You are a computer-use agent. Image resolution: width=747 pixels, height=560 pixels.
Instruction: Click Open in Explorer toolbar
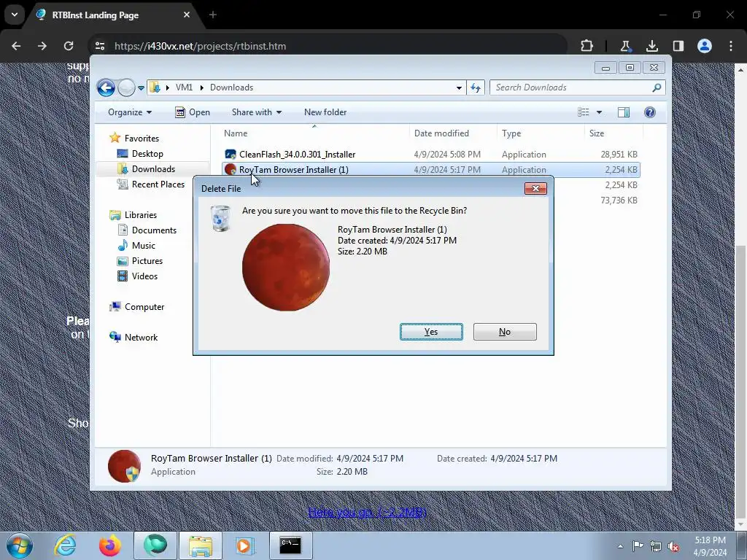coord(193,112)
